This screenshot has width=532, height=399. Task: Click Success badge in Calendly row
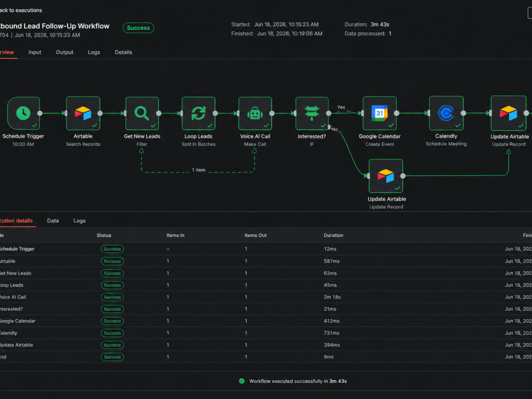[x=112, y=333]
